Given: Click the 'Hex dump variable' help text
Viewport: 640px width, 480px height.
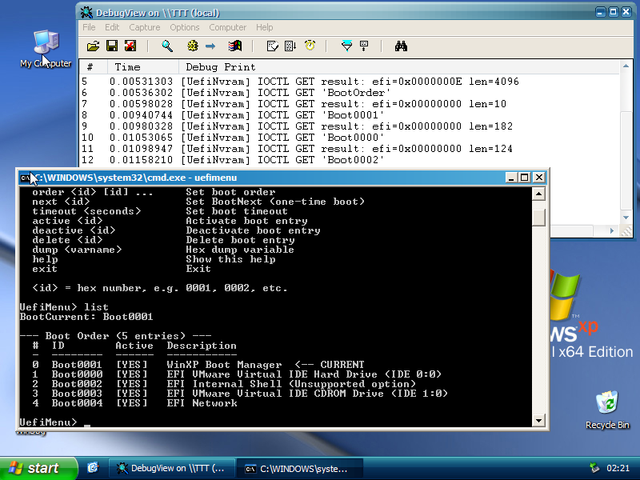Looking at the screenshot, I should point(240,249).
